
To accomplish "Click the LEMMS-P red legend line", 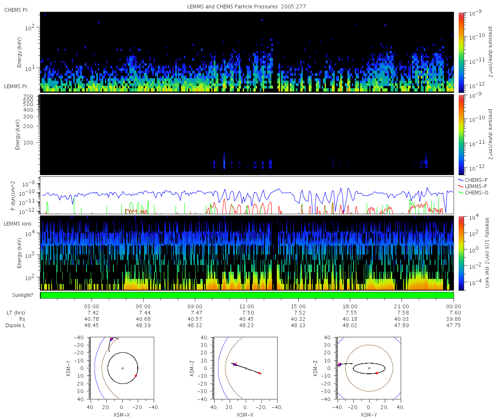I will pyautogui.click(x=461, y=186).
